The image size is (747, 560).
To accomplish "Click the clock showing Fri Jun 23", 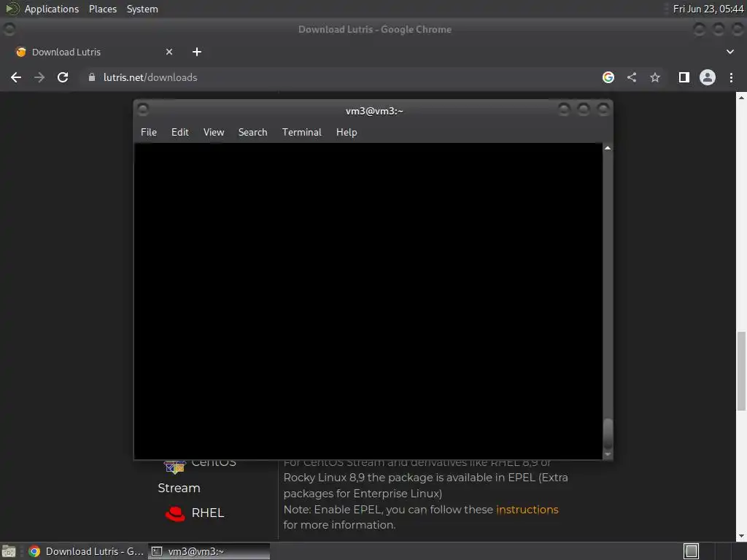I will 708,9.
